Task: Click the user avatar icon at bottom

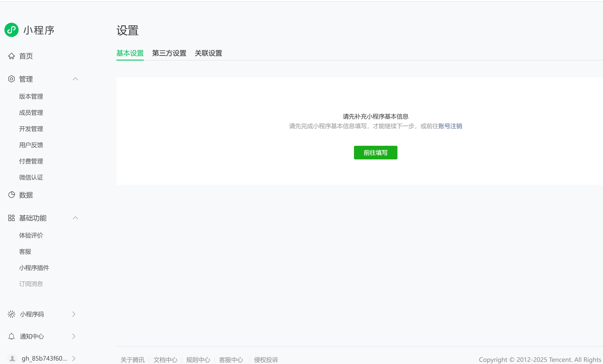Action: point(12,358)
